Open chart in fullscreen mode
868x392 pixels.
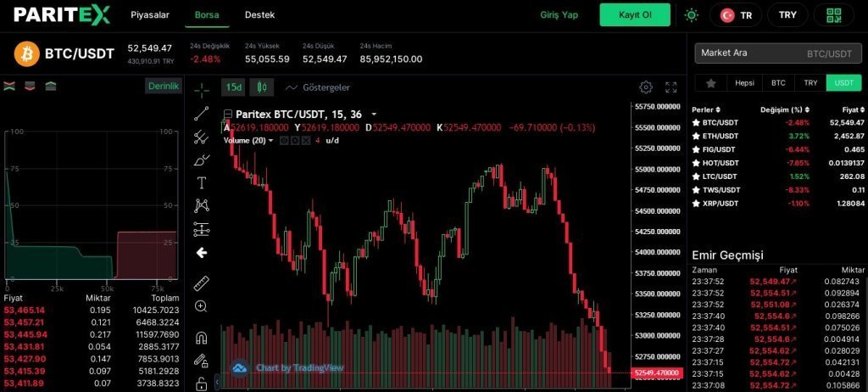click(671, 87)
